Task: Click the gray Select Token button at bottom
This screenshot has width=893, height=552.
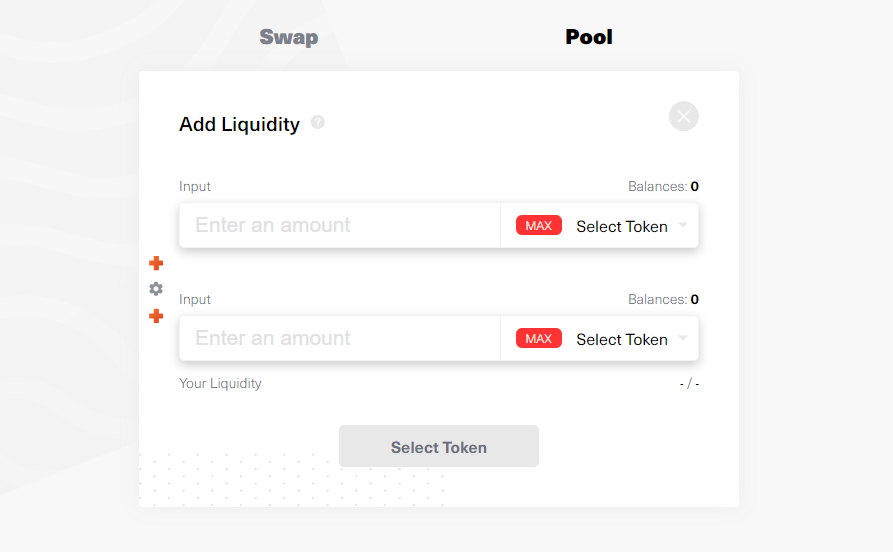Action: pyautogui.click(x=439, y=447)
